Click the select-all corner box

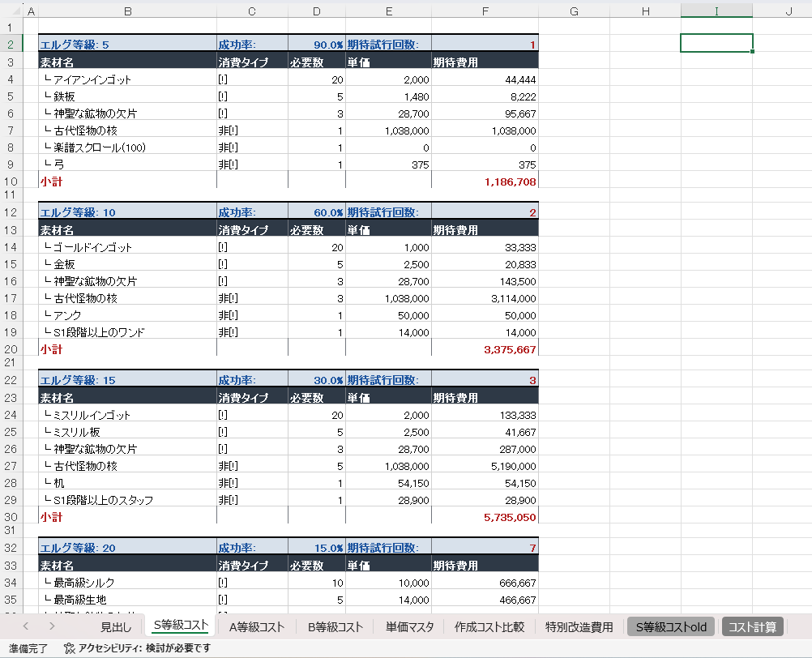(x=11, y=11)
